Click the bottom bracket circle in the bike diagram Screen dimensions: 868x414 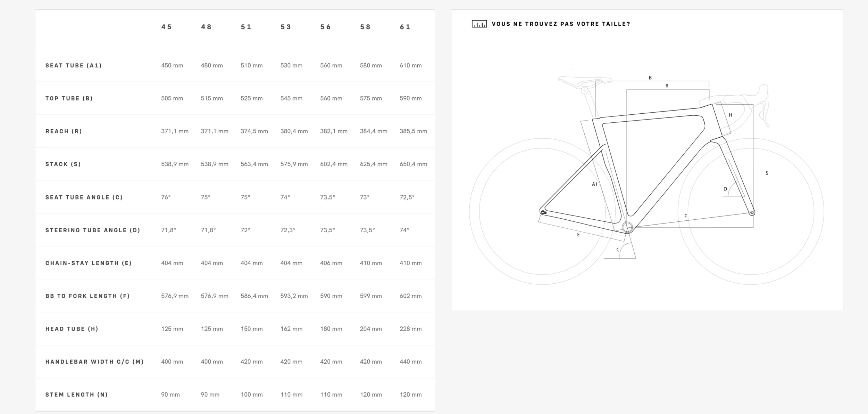point(627,227)
